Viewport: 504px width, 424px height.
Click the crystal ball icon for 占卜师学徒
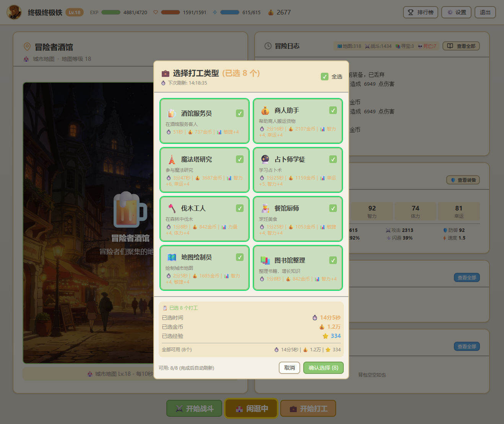(x=265, y=159)
